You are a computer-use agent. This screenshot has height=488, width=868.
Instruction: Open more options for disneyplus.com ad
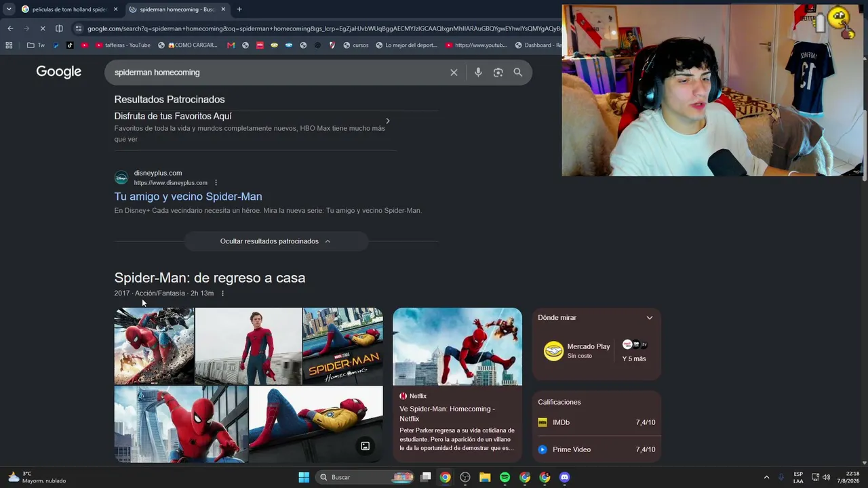click(x=216, y=183)
